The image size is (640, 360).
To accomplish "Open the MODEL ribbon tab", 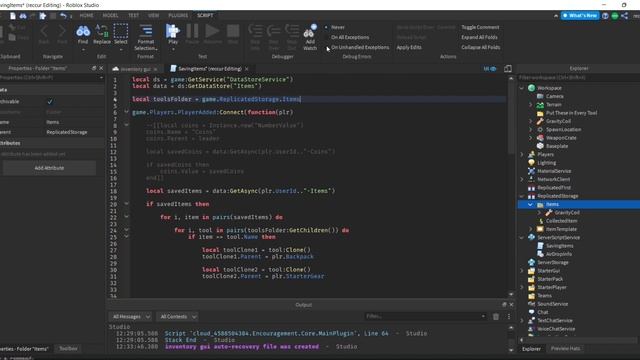I will (x=110, y=16).
